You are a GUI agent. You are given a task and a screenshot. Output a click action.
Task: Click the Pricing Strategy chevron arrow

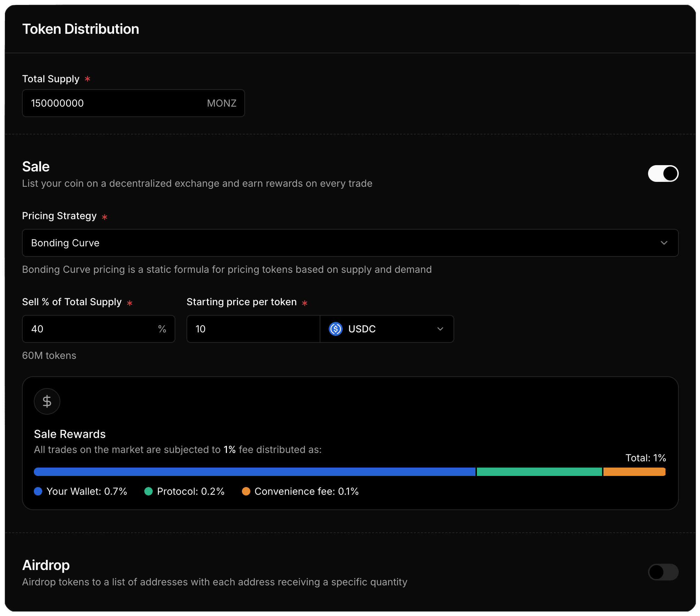[x=664, y=243]
